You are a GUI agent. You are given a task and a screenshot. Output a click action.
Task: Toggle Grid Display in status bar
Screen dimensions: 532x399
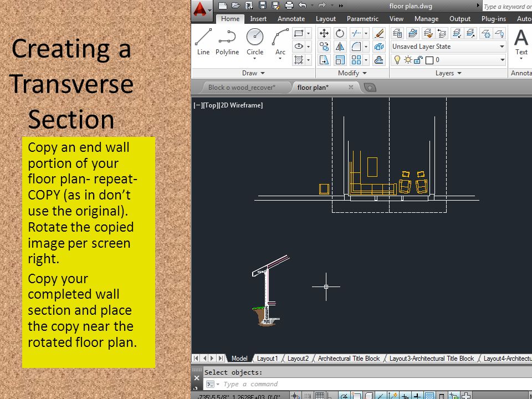(x=319, y=396)
